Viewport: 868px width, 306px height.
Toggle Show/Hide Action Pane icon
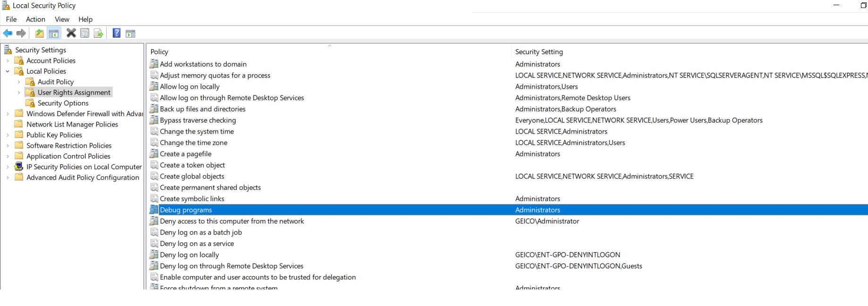pos(130,33)
